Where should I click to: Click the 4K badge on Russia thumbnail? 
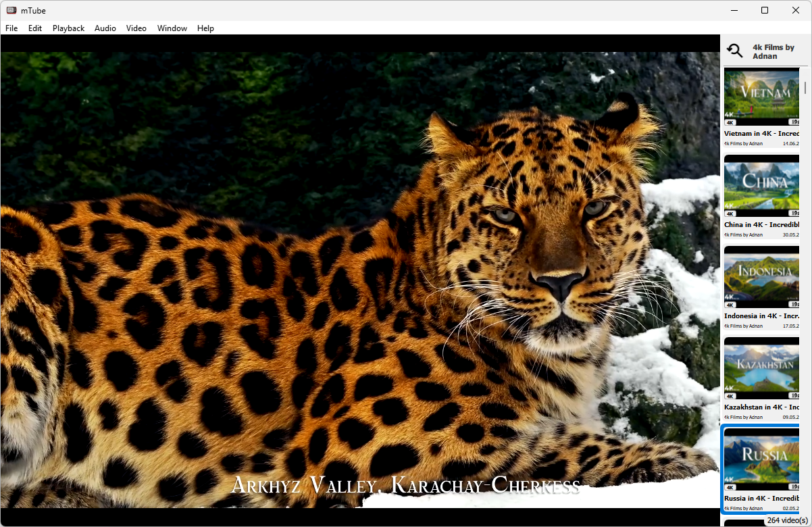tap(730, 487)
